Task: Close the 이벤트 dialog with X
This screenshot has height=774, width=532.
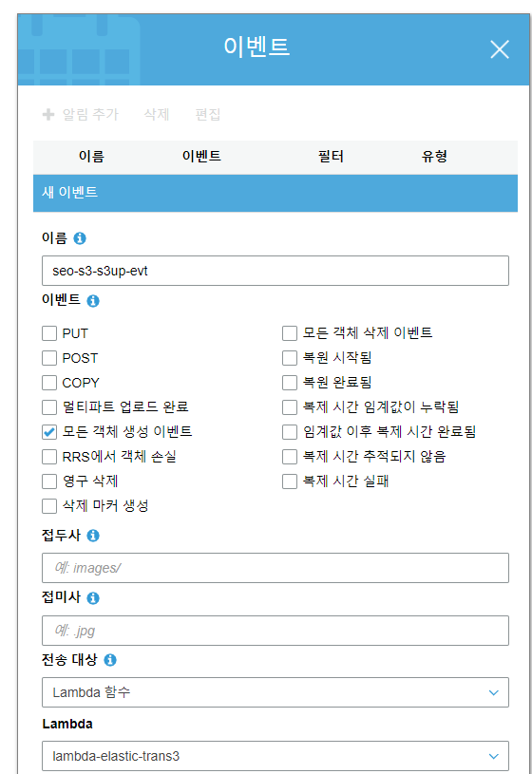Action: (x=500, y=49)
